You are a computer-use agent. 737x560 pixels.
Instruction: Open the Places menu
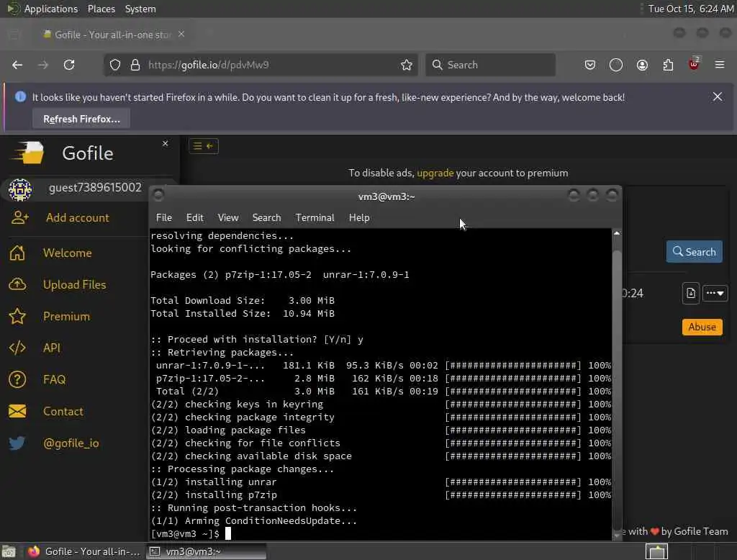(101, 9)
